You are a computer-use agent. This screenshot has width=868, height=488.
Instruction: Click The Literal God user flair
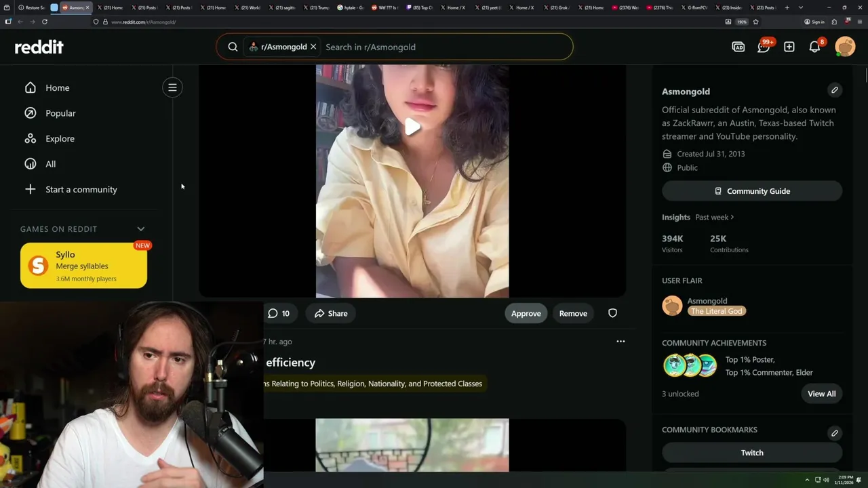tap(716, 311)
